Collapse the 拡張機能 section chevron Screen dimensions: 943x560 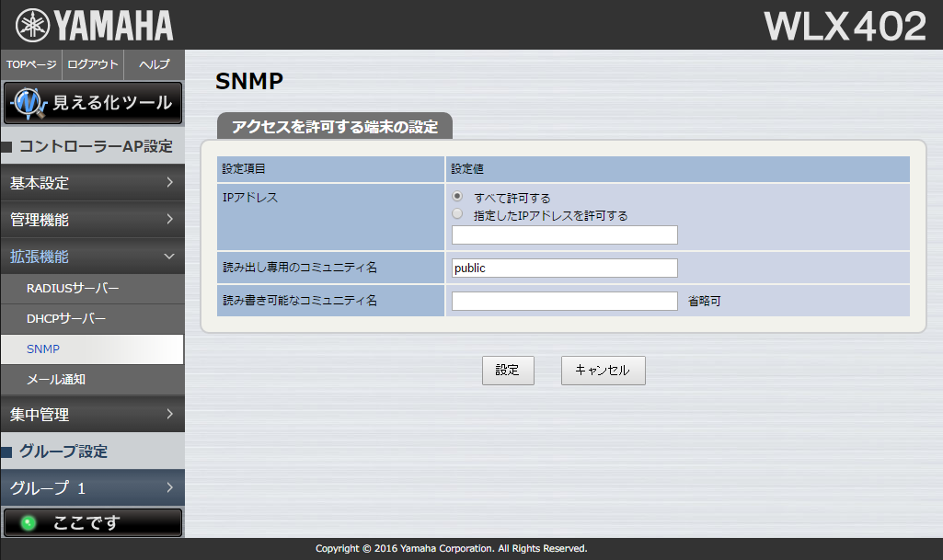click(x=169, y=256)
